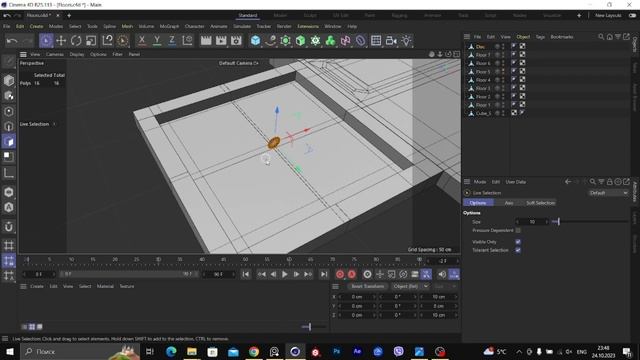Open the viewport Cameras menu
This screenshot has width=640, height=360.
click(x=55, y=54)
